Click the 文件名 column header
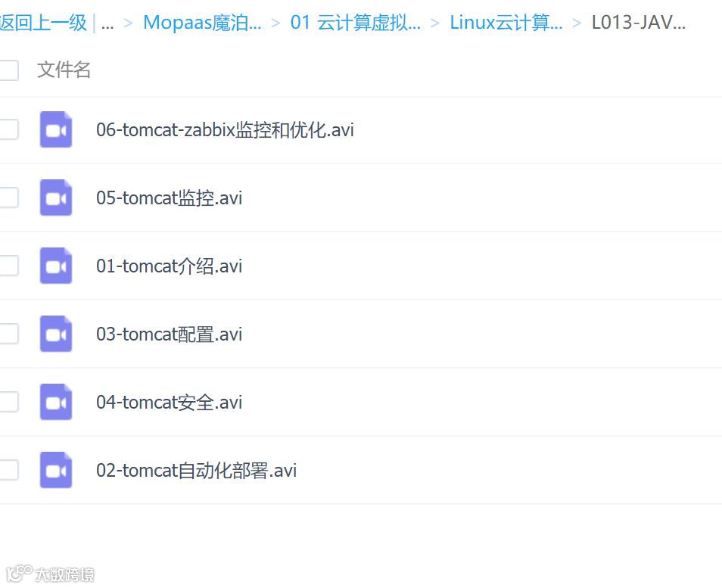The height and width of the screenshot is (588, 722). 64,70
